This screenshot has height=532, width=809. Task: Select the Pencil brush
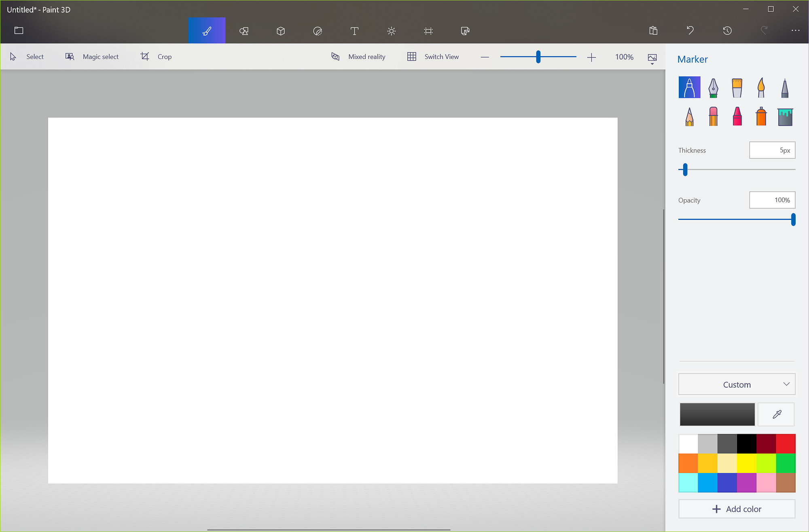(x=690, y=116)
